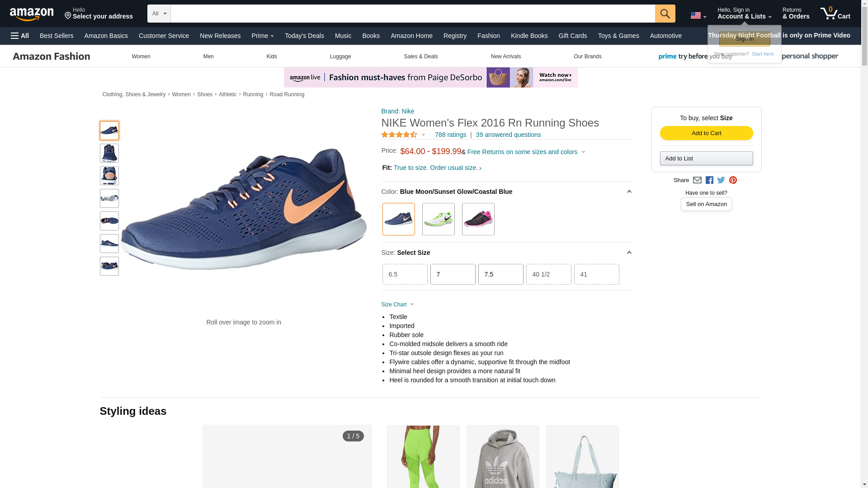Open the shopping cart icon

[x=835, y=14]
